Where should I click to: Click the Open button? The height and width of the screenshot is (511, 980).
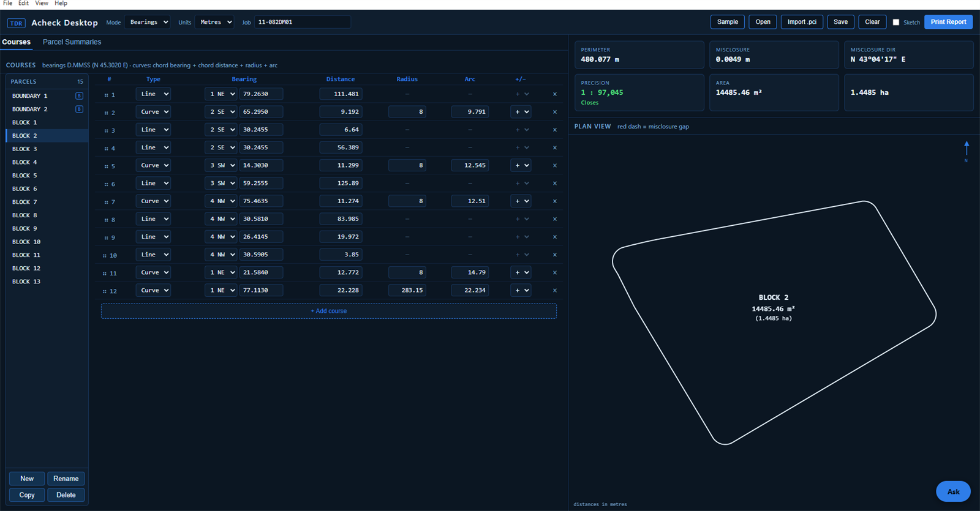click(x=763, y=22)
